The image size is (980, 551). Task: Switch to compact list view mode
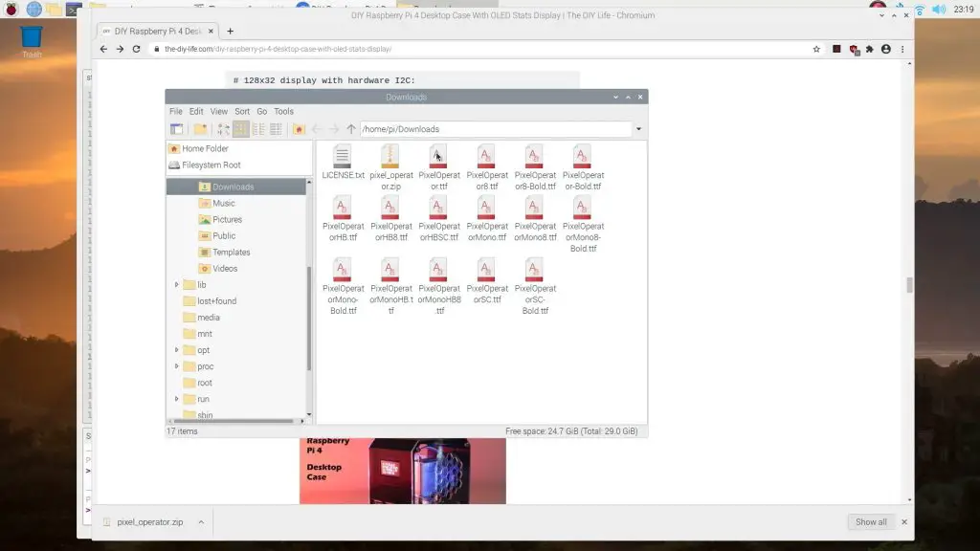click(x=258, y=129)
